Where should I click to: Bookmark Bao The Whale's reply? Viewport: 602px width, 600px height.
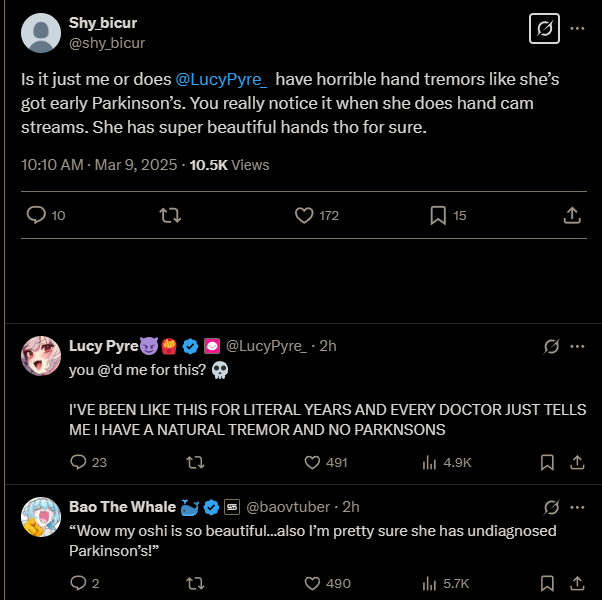547,583
